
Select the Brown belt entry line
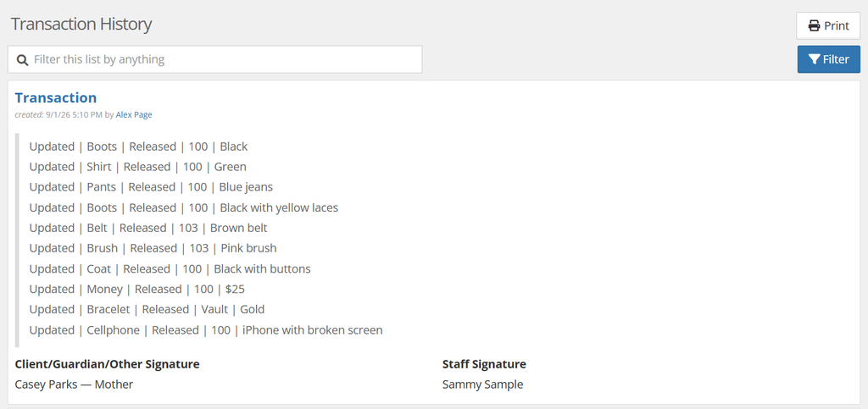(148, 229)
